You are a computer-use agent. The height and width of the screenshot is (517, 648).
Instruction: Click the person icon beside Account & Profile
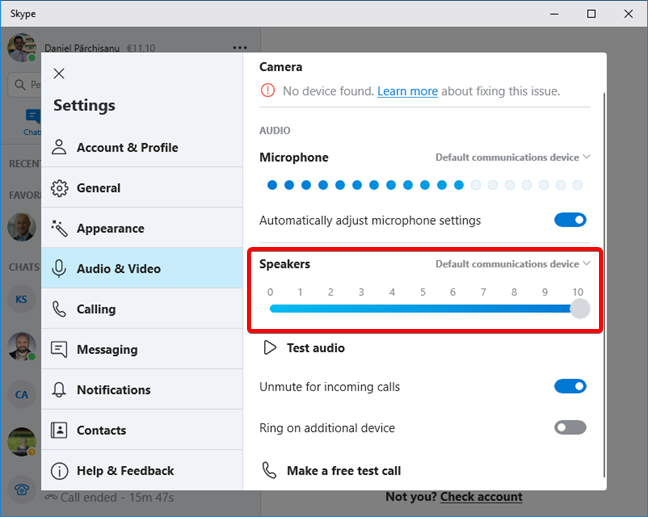[59, 147]
